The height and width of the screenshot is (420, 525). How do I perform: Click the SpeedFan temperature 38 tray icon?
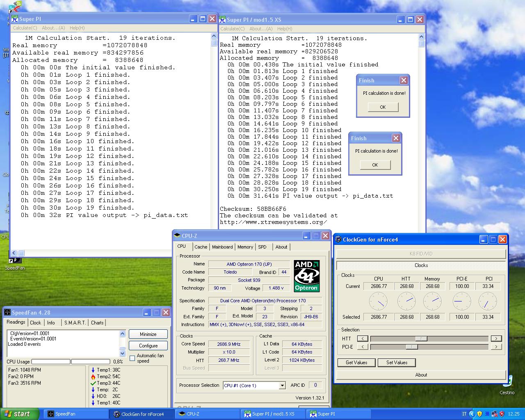click(487, 414)
